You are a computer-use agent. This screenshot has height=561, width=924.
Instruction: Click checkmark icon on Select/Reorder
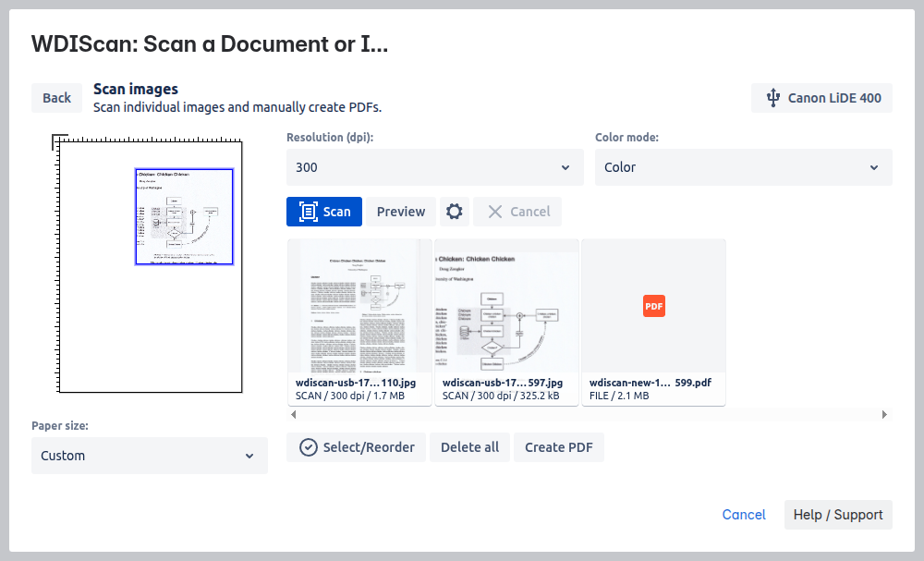(309, 447)
